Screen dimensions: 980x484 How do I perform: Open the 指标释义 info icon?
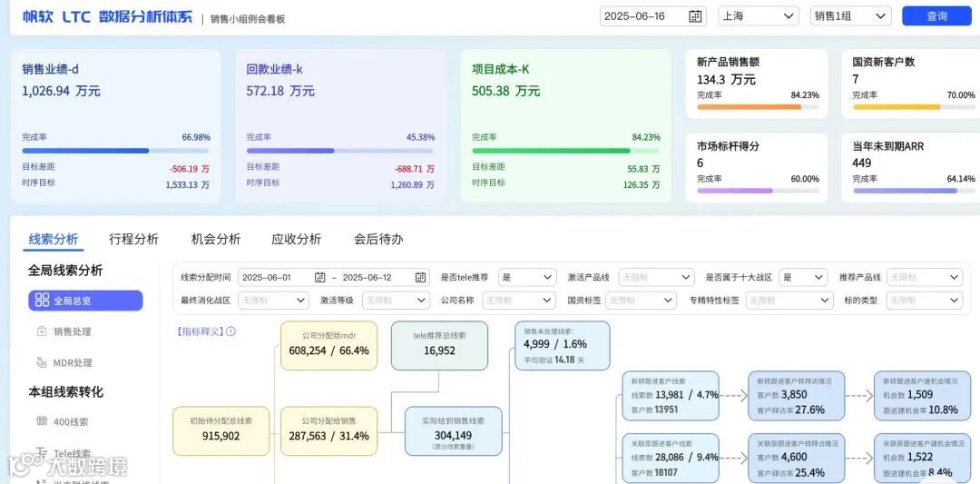[230, 331]
